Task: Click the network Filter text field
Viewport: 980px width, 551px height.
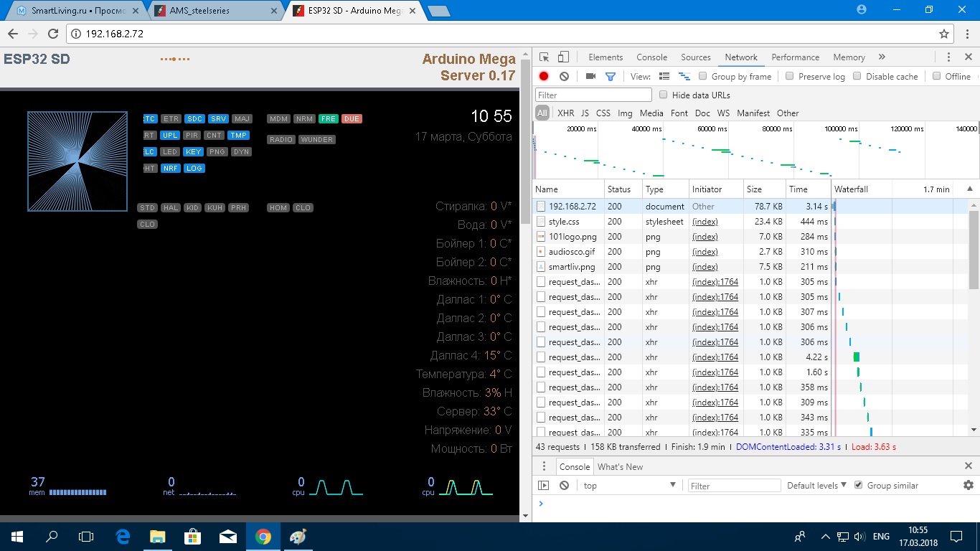Action: coord(593,95)
